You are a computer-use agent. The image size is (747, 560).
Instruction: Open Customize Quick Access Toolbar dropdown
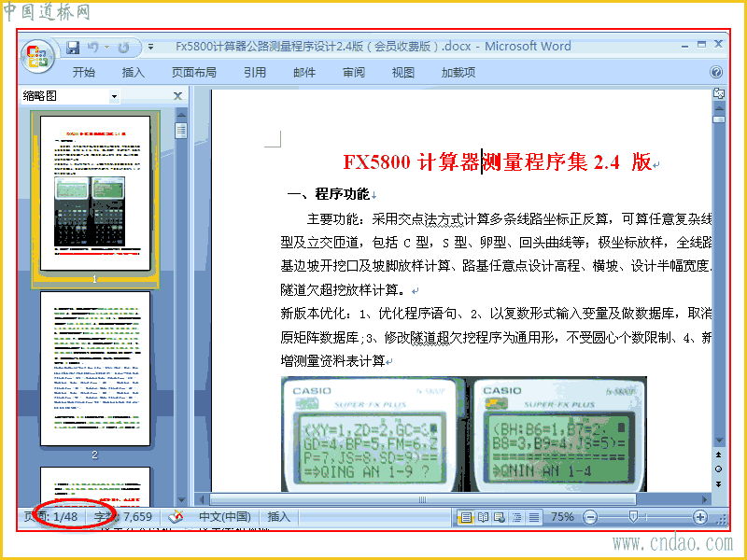point(150,48)
